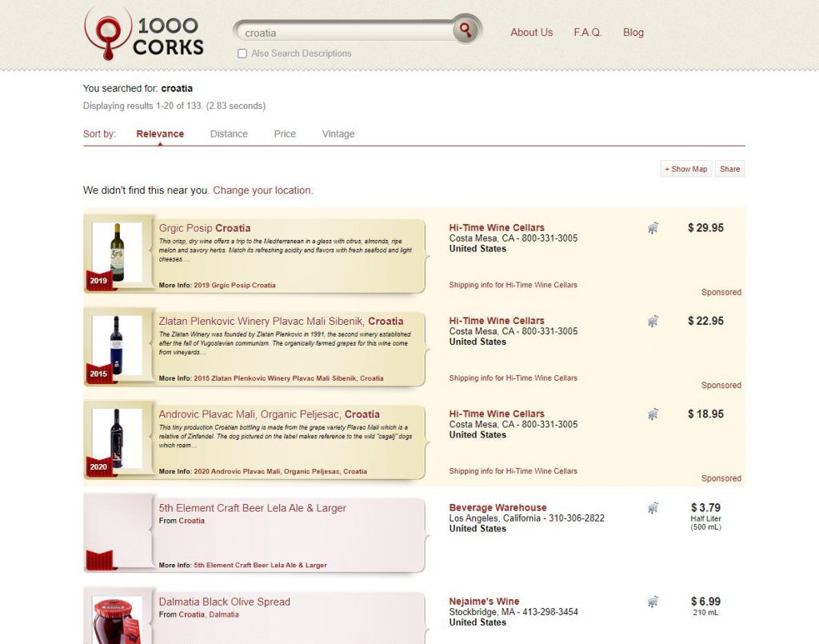
Task: Click the shipping icon for Dalmatia Black Olive Spread row
Action: point(653,602)
